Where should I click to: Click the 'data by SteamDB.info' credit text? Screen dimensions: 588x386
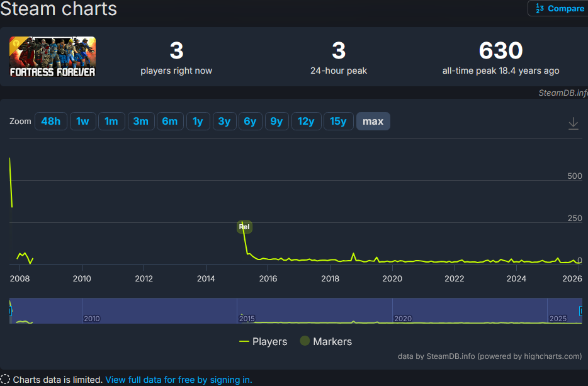pos(490,356)
